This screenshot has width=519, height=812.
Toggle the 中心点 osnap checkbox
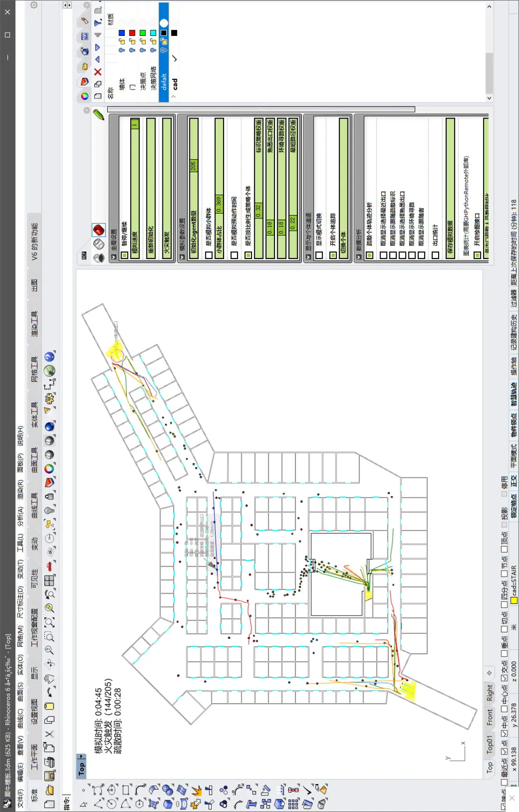tap(505, 709)
